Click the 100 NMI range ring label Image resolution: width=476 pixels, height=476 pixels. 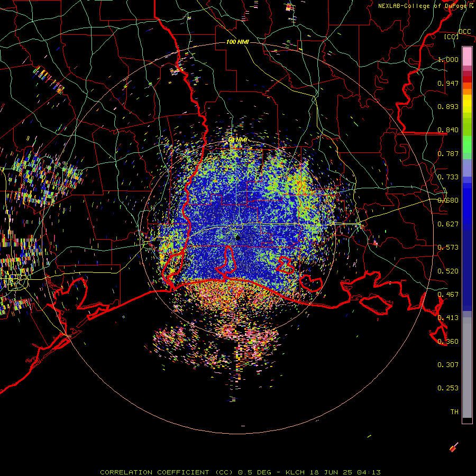click(237, 42)
